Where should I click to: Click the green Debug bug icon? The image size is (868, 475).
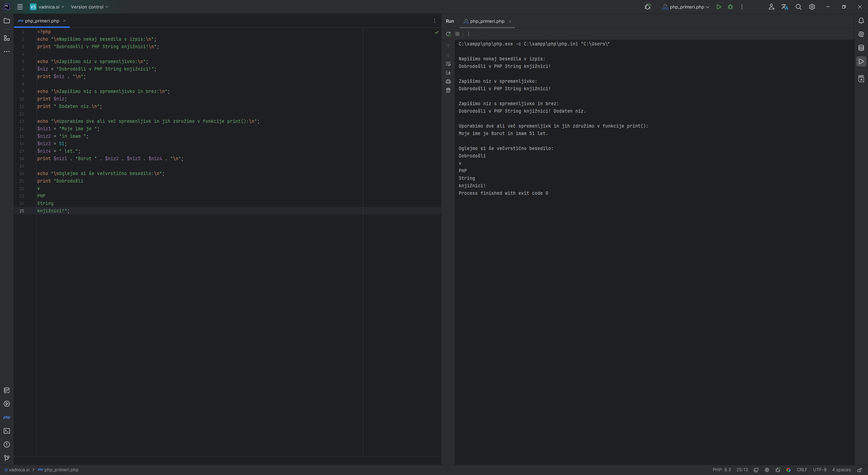pos(730,7)
